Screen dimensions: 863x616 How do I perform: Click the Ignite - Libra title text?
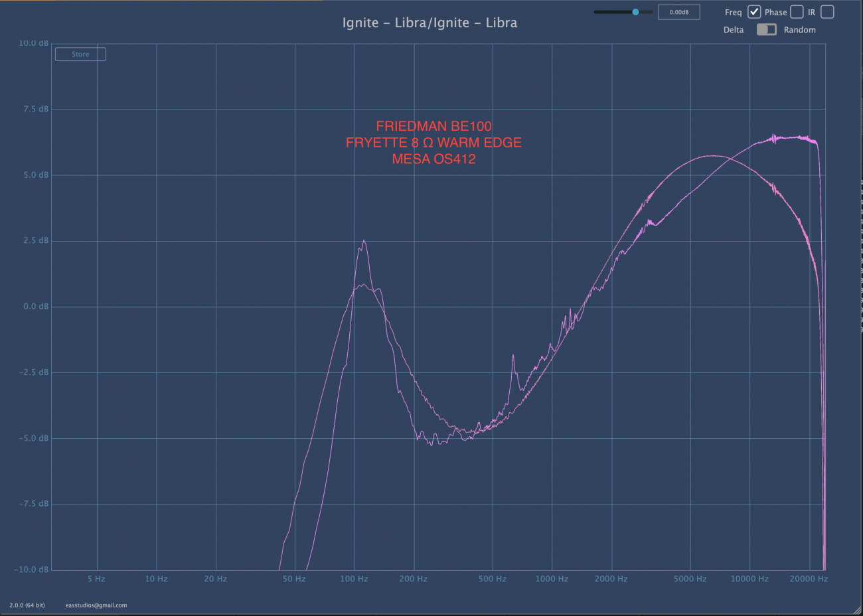pyautogui.click(x=430, y=23)
